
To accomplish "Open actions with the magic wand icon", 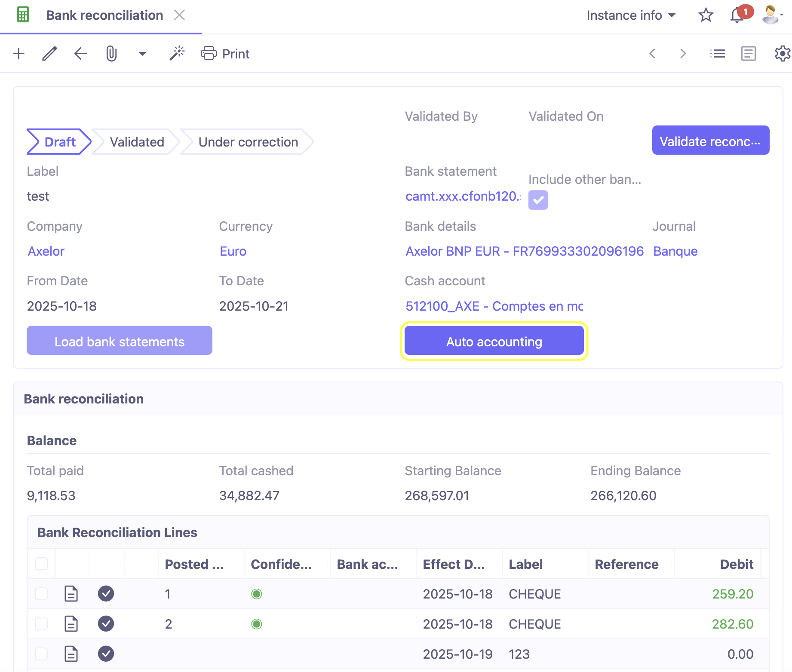I will (177, 53).
